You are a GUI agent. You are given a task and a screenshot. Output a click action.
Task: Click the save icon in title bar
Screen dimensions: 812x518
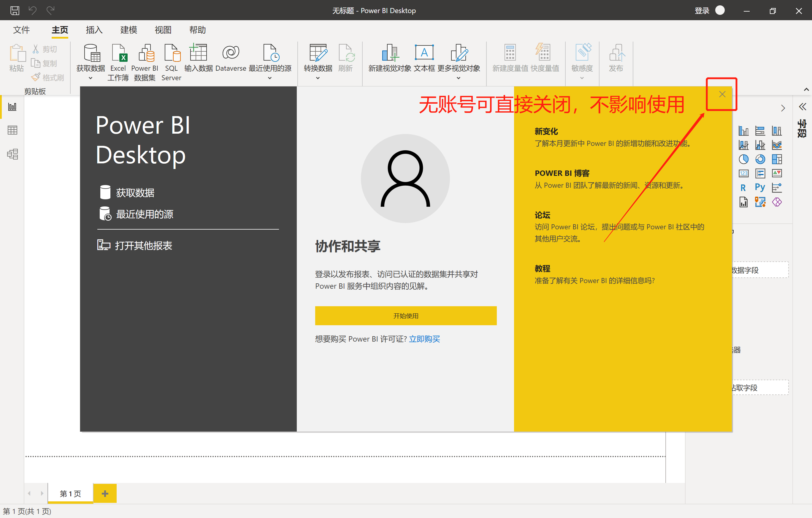pos(15,10)
